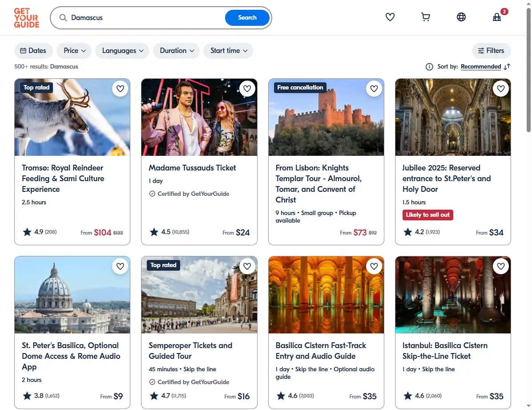Open profile icon with notification badge
The width and height of the screenshot is (532, 410).
497,17
